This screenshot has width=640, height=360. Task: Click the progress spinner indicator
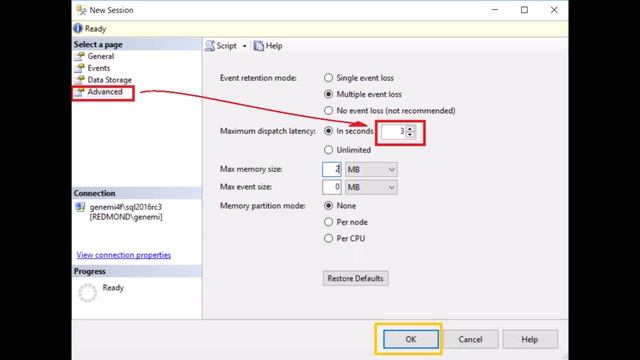point(87,293)
